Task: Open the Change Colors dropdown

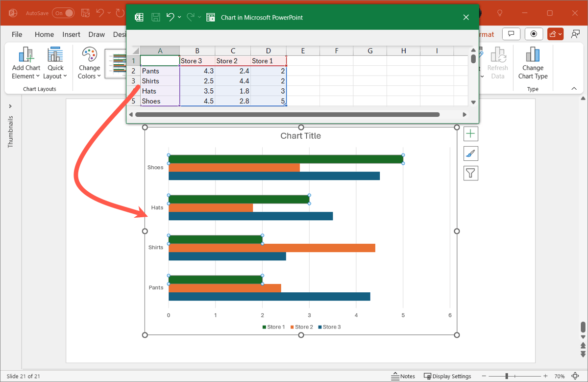Action: pyautogui.click(x=89, y=63)
